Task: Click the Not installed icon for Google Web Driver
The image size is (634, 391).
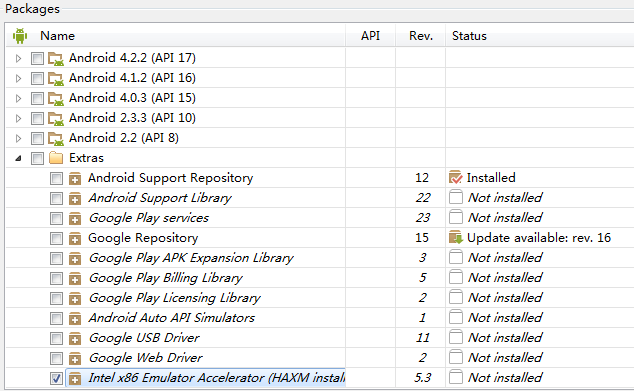Action: (456, 357)
